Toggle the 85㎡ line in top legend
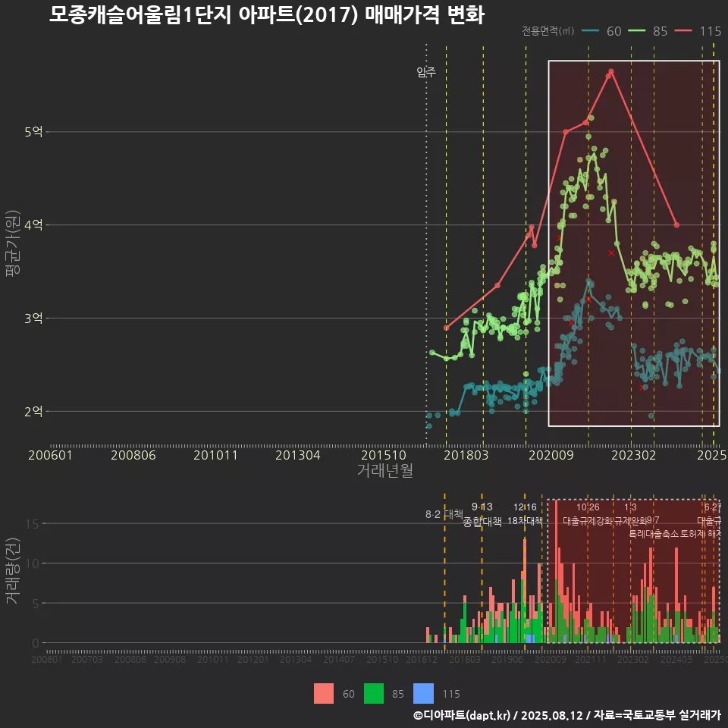This screenshot has width=728, height=728. pos(648,31)
